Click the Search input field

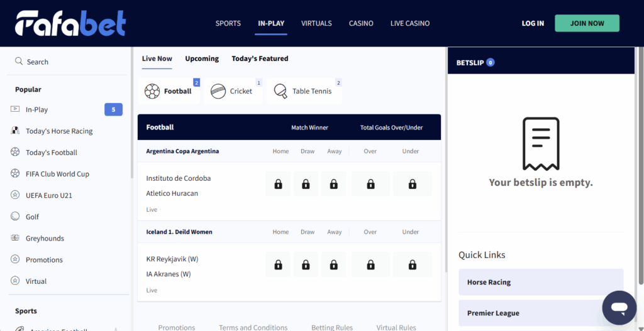tap(68, 62)
